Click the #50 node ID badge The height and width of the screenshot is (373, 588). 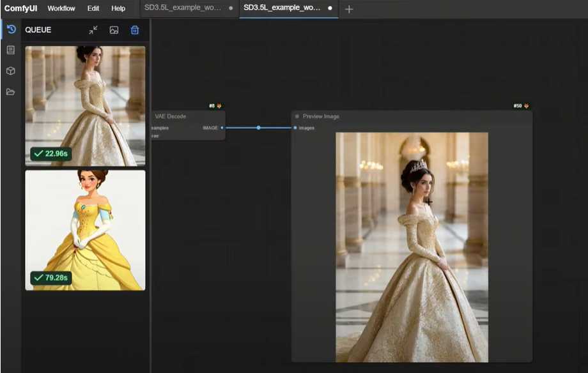[518, 106]
